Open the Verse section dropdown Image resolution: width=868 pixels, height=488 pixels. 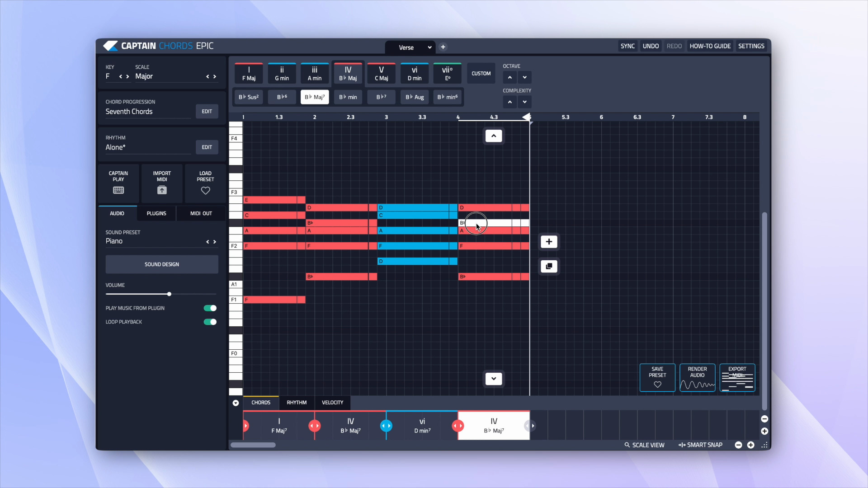[x=429, y=47]
